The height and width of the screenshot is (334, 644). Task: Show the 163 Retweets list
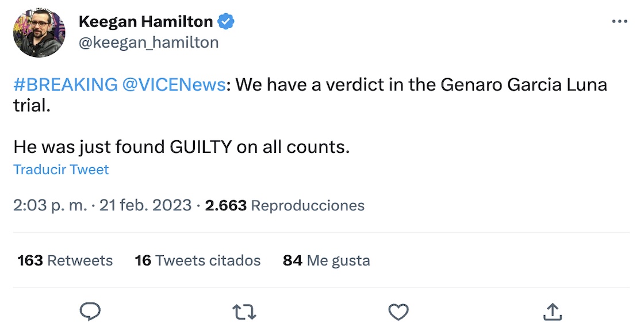[x=65, y=260]
